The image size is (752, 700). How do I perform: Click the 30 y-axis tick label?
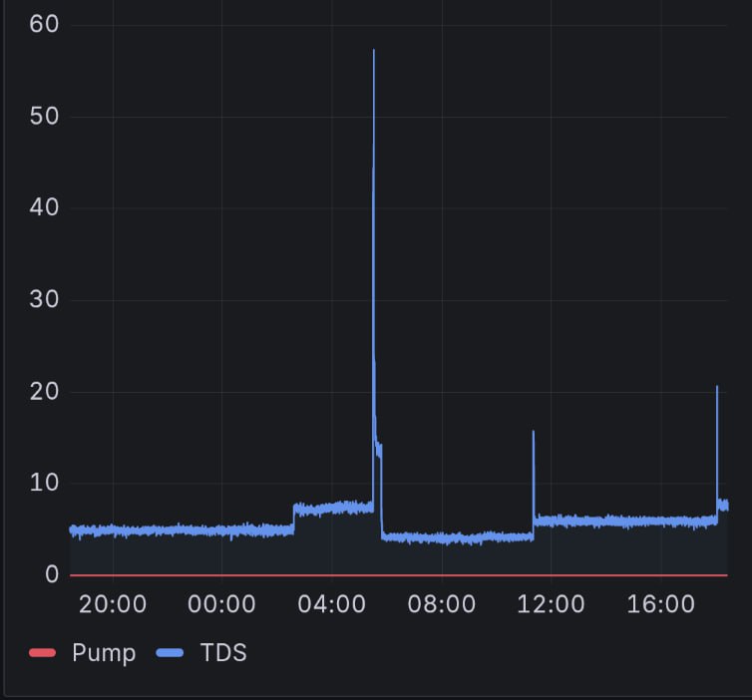[45, 300]
